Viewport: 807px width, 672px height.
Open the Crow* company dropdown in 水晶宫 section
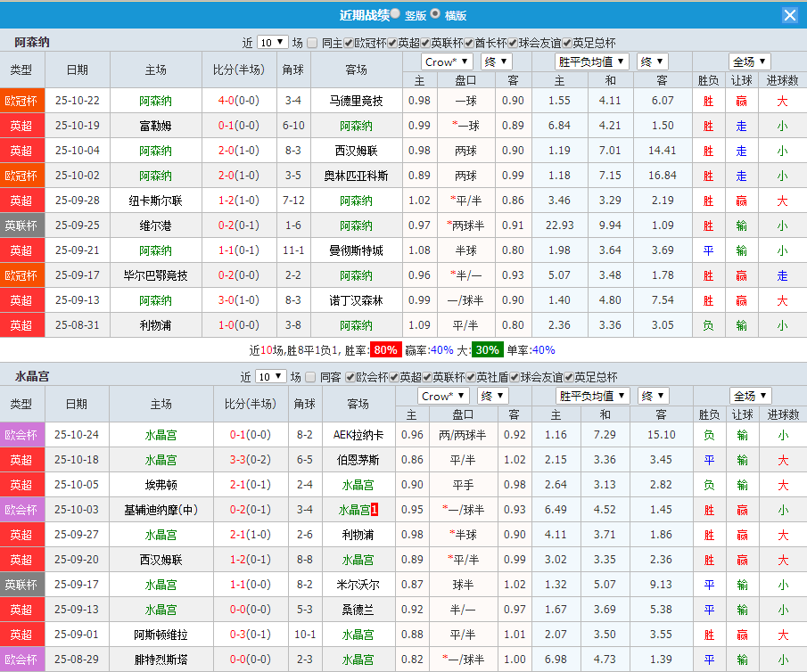tap(443, 395)
